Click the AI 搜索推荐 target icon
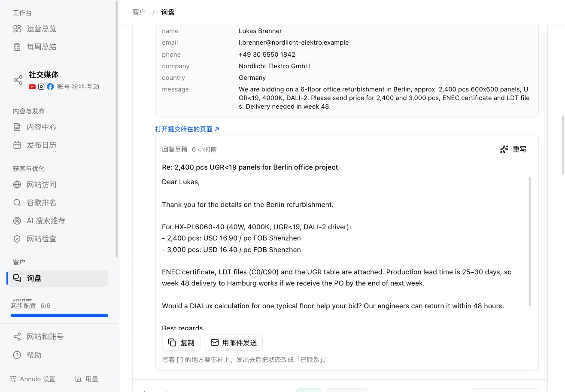 coord(17,221)
